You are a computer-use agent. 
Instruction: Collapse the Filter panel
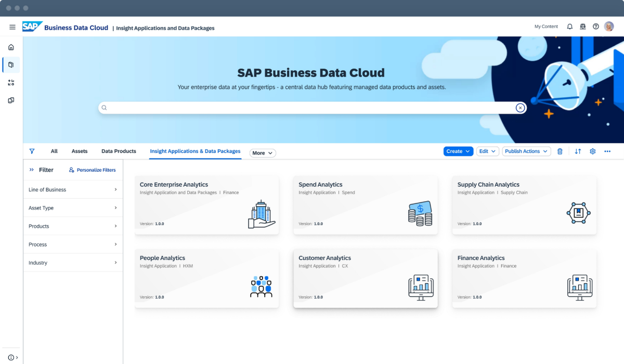tap(31, 170)
